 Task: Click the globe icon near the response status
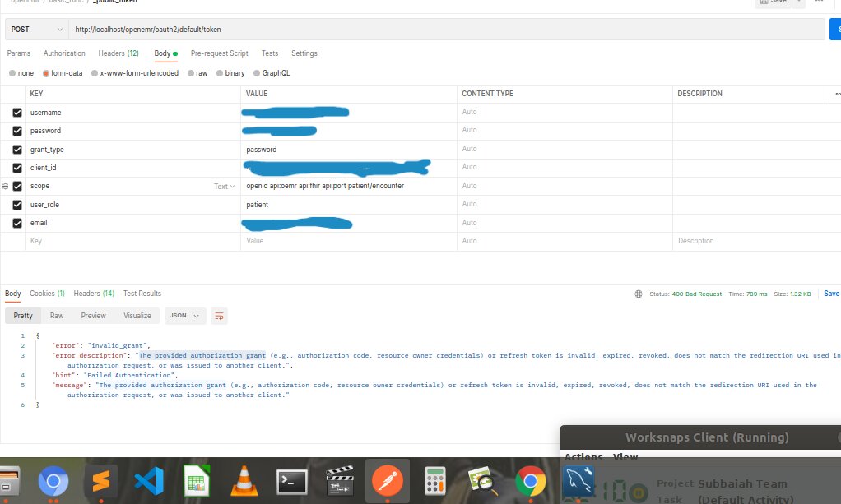pos(639,294)
